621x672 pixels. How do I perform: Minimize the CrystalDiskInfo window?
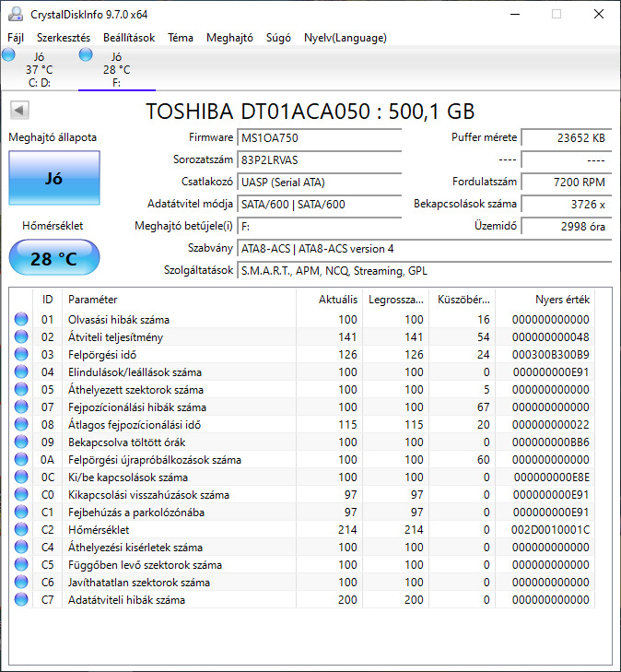515,14
